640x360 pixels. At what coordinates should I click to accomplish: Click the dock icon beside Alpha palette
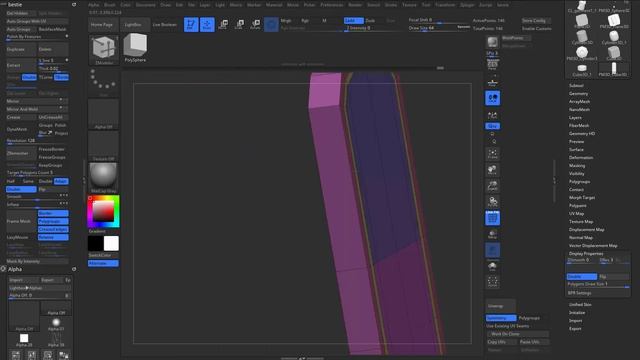click(x=74, y=269)
